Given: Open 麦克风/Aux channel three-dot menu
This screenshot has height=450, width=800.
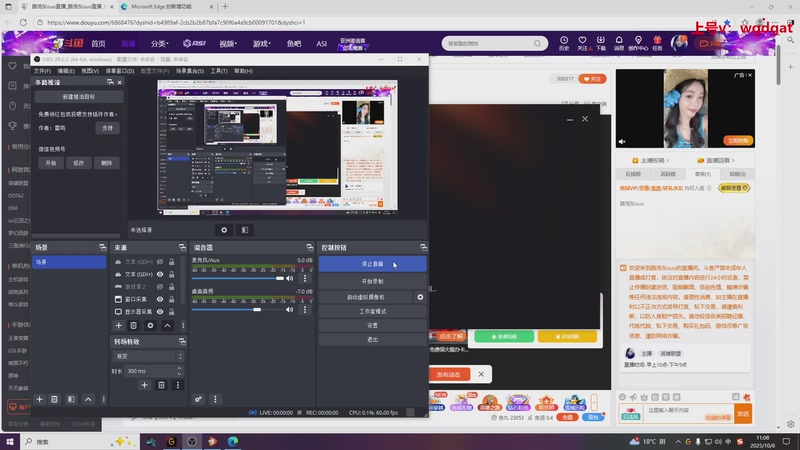Looking at the screenshot, I should [x=305, y=279].
